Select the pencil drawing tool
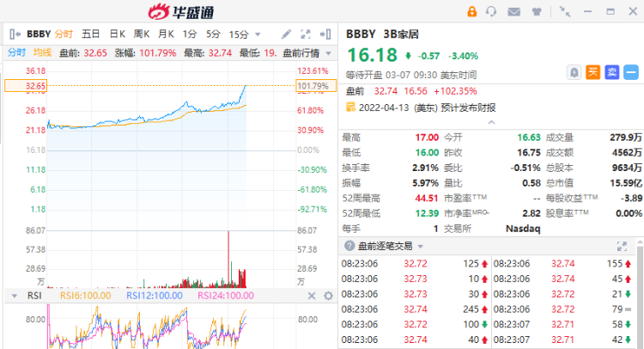The width and height of the screenshot is (644, 349). pyautogui.click(x=286, y=34)
